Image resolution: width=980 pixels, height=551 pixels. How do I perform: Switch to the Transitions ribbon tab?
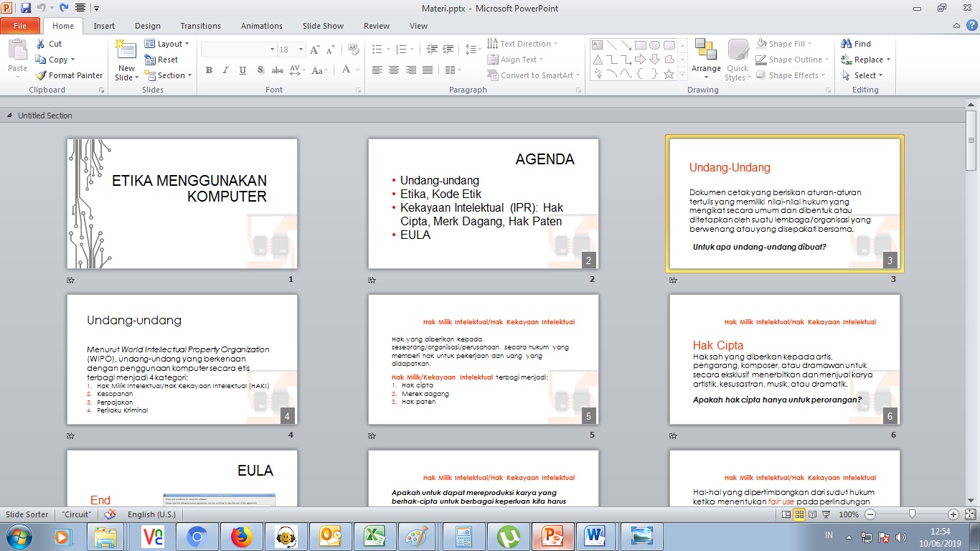[200, 25]
